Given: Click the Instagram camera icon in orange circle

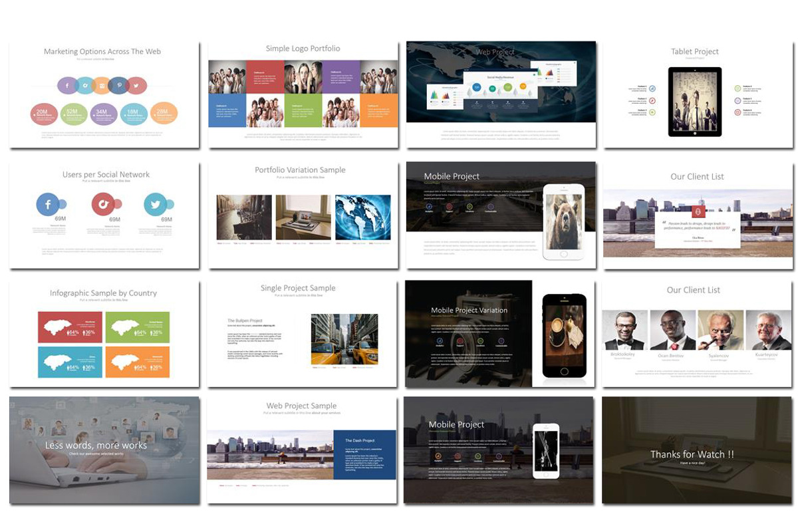Looking at the screenshot, I should pyautogui.click(x=102, y=85).
